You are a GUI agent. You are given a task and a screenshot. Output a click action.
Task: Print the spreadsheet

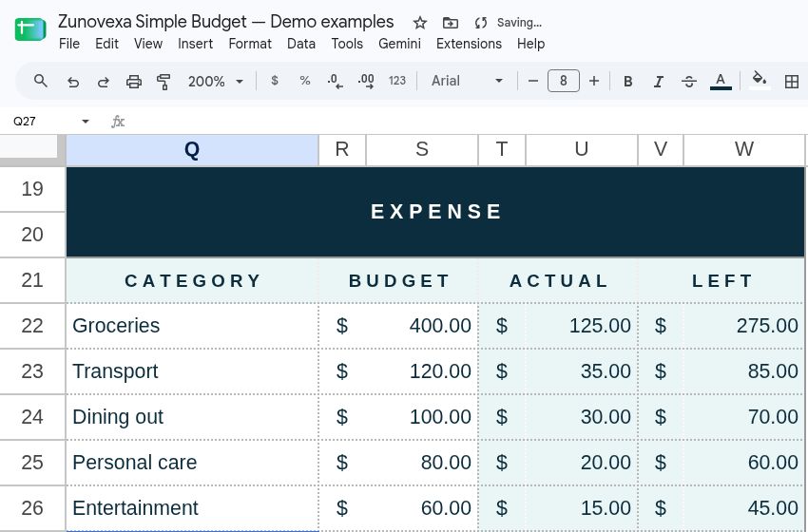tap(134, 82)
